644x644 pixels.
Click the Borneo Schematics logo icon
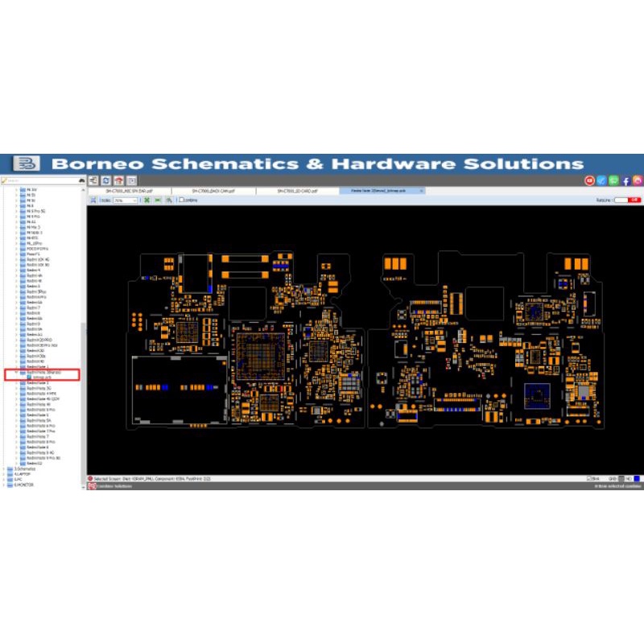(x=27, y=163)
